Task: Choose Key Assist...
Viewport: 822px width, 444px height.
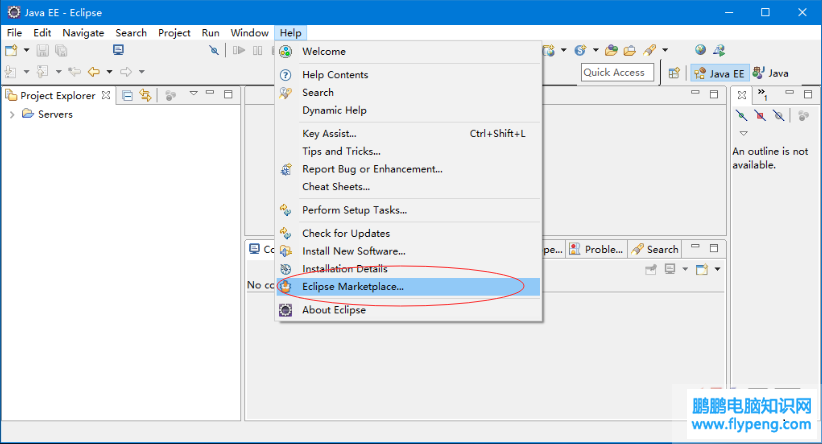Action: tap(408, 133)
